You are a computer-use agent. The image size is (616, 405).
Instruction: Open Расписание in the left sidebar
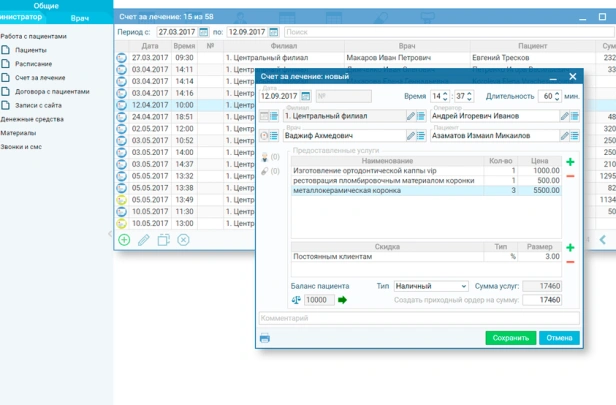[x=34, y=63]
